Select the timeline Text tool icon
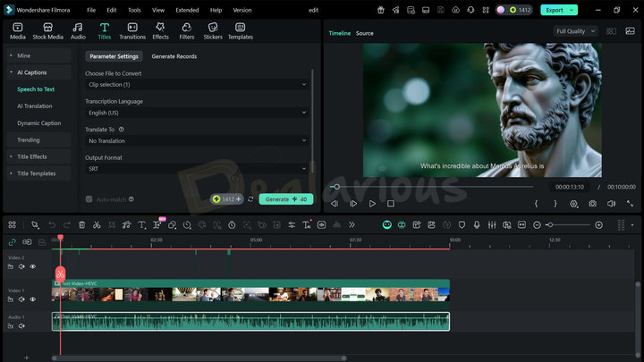Screen dimensions: 644x362 coord(141,225)
